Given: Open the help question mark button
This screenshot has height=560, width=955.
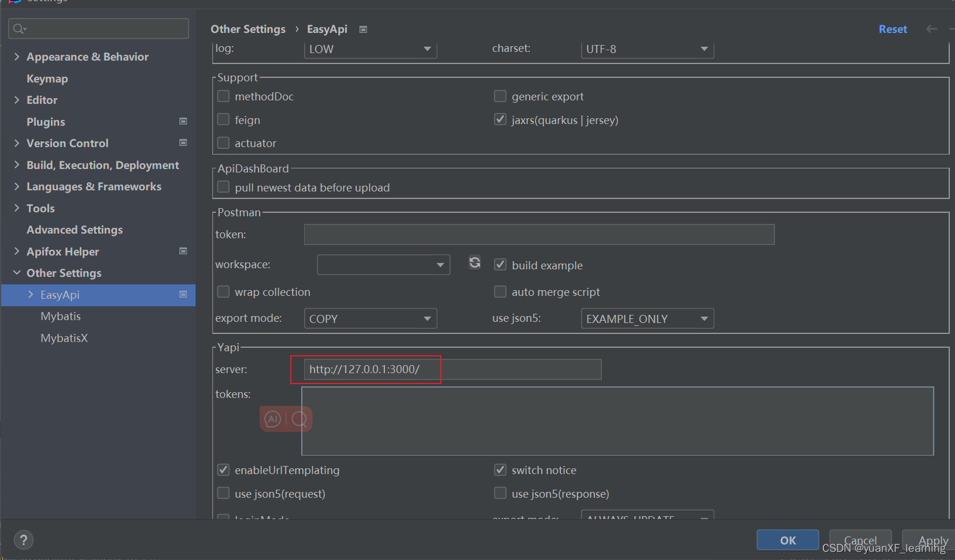Looking at the screenshot, I should [x=23, y=540].
